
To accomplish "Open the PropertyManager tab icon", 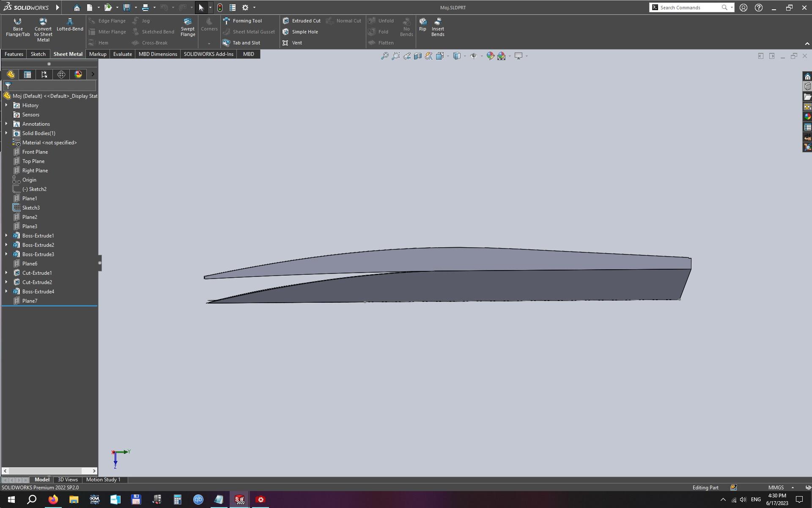I will (x=27, y=75).
